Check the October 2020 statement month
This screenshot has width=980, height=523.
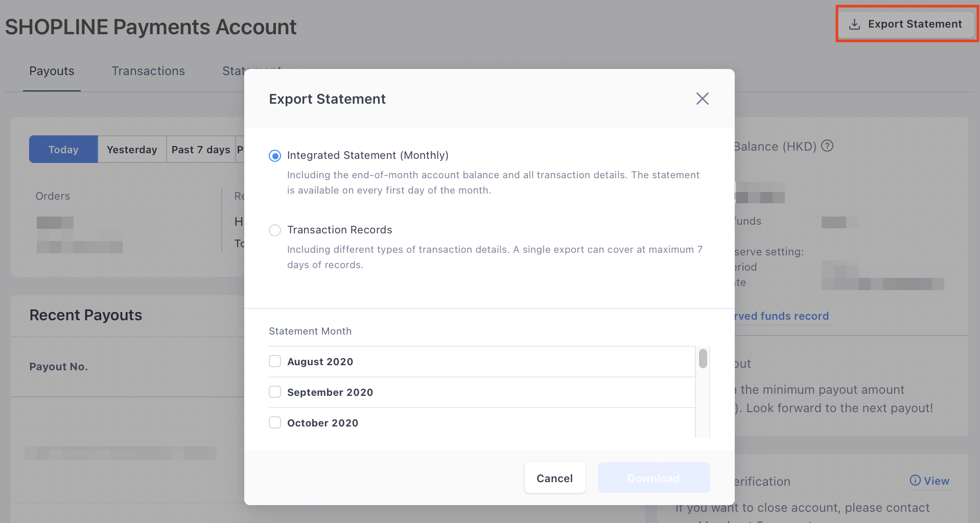tap(275, 423)
